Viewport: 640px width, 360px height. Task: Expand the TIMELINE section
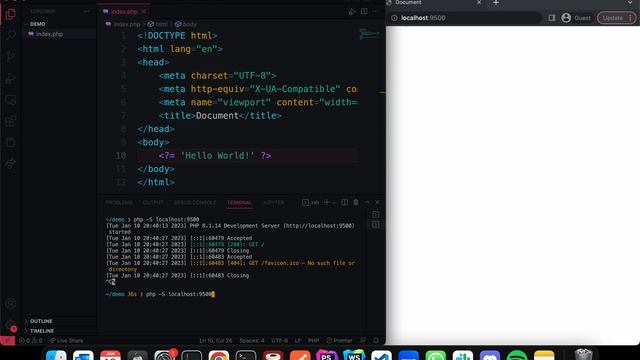(59, 331)
